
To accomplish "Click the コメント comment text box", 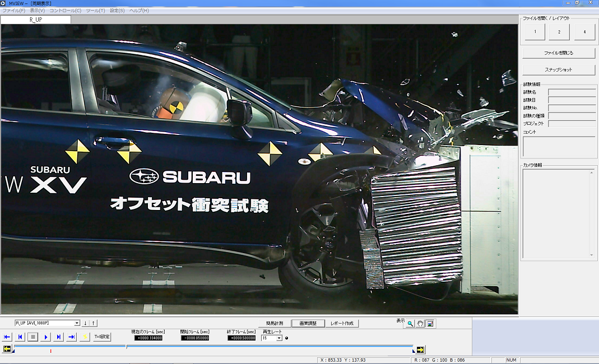I will click(559, 147).
